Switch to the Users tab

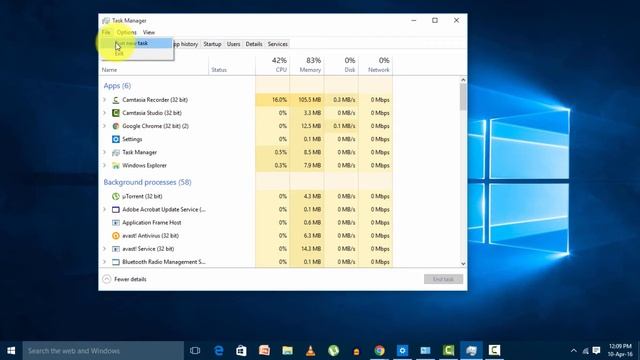233,44
